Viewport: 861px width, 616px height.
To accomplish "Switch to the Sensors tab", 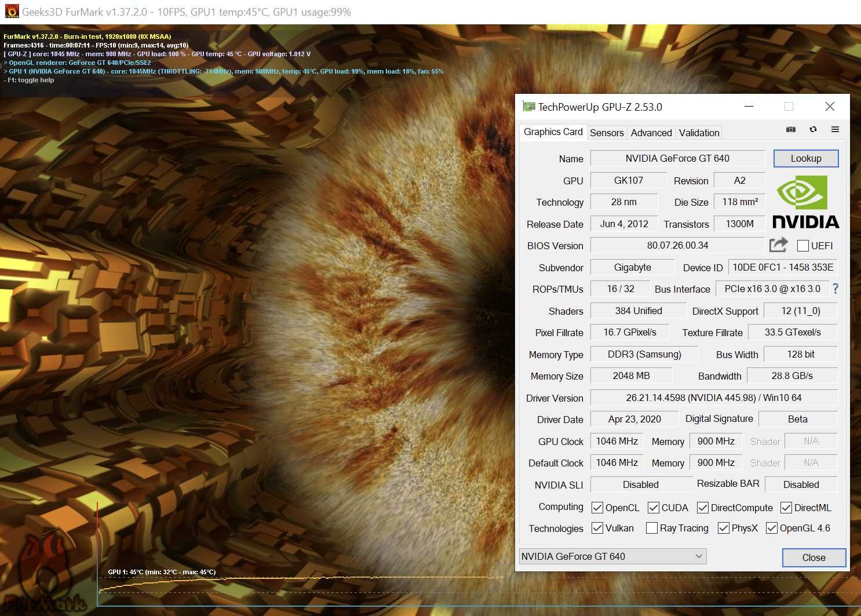I will (x=607, y=133).
